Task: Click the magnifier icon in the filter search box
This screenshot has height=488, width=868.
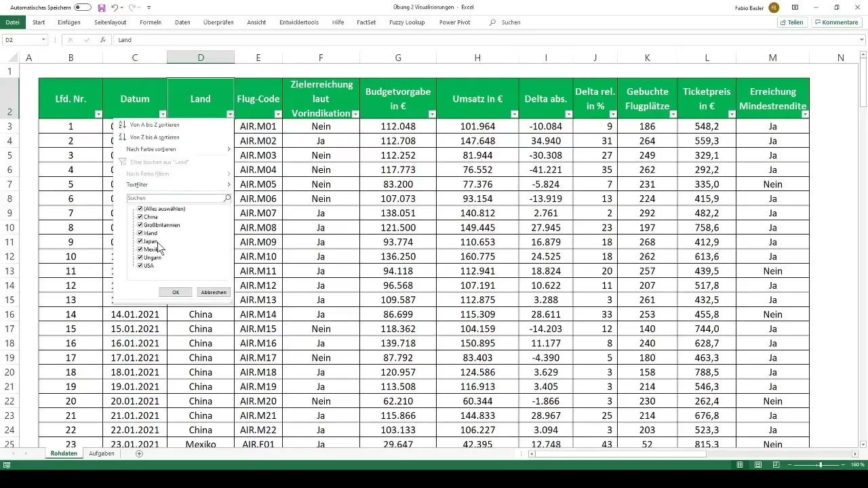Action: point(227,198)
